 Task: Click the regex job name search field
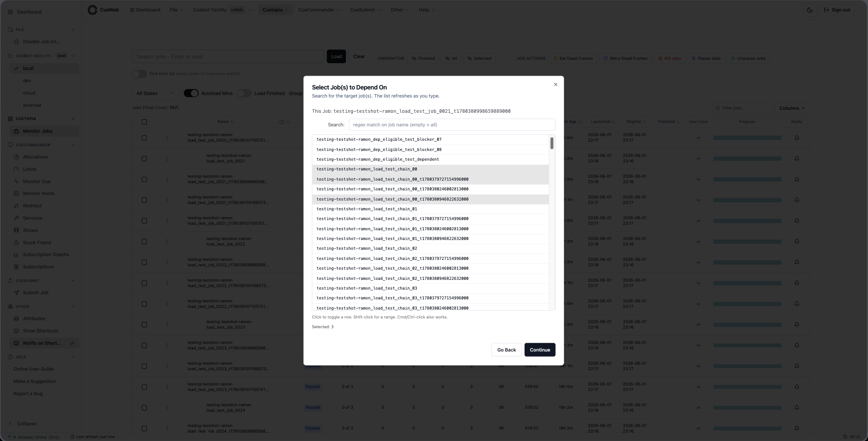pyautogui.click(x=452, y=125)
